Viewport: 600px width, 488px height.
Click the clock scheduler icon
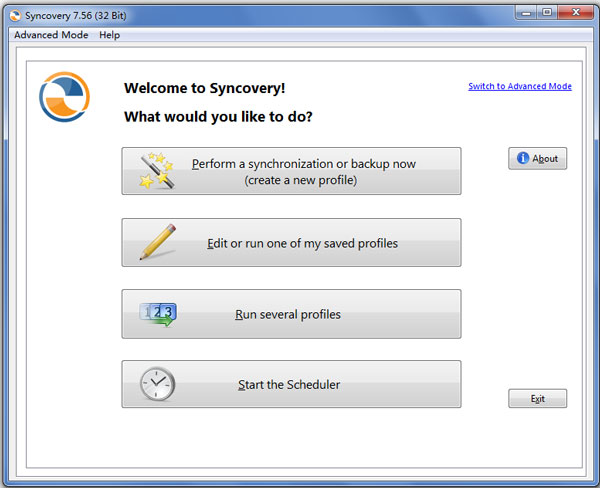click(x=157, y=384)
